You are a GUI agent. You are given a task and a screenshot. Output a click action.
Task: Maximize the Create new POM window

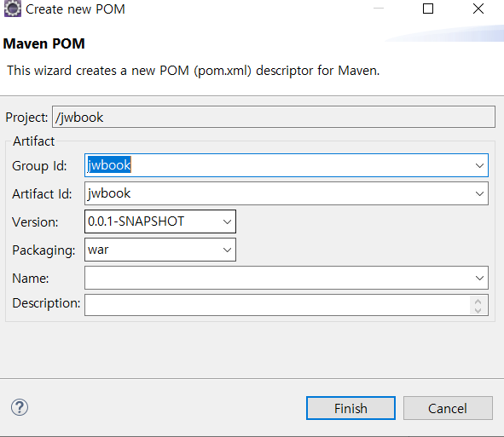tap(428, 9)
